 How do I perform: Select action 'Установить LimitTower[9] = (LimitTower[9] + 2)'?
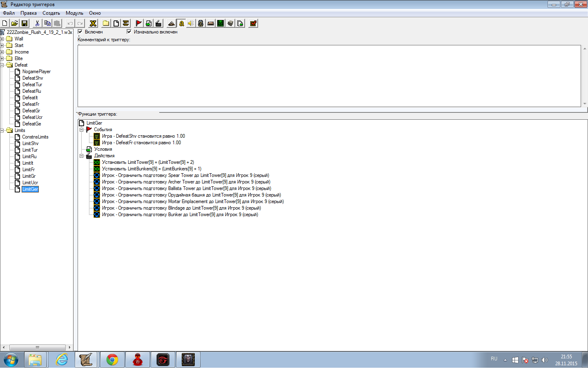point(148,162)
